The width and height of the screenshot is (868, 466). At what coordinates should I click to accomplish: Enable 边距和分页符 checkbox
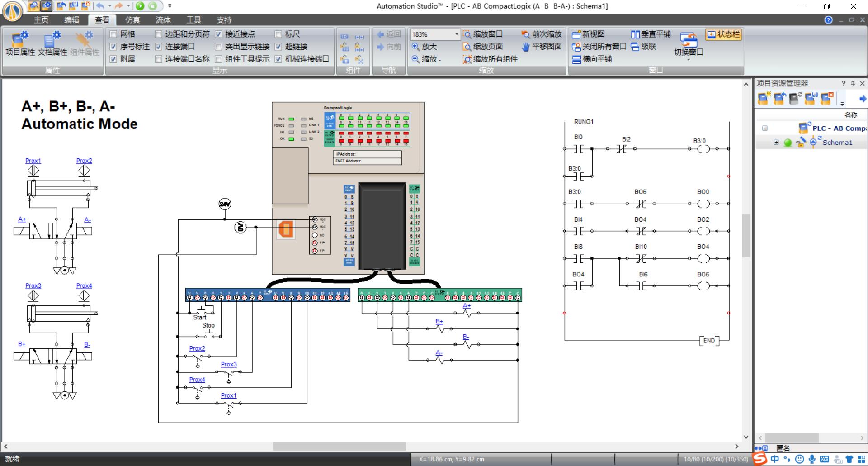(158, 34)
